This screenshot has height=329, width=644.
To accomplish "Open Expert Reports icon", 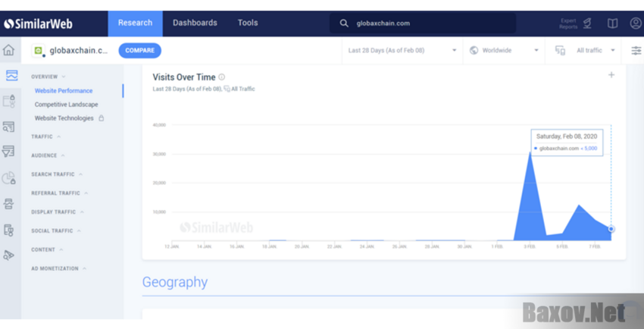I will point(587,23).
